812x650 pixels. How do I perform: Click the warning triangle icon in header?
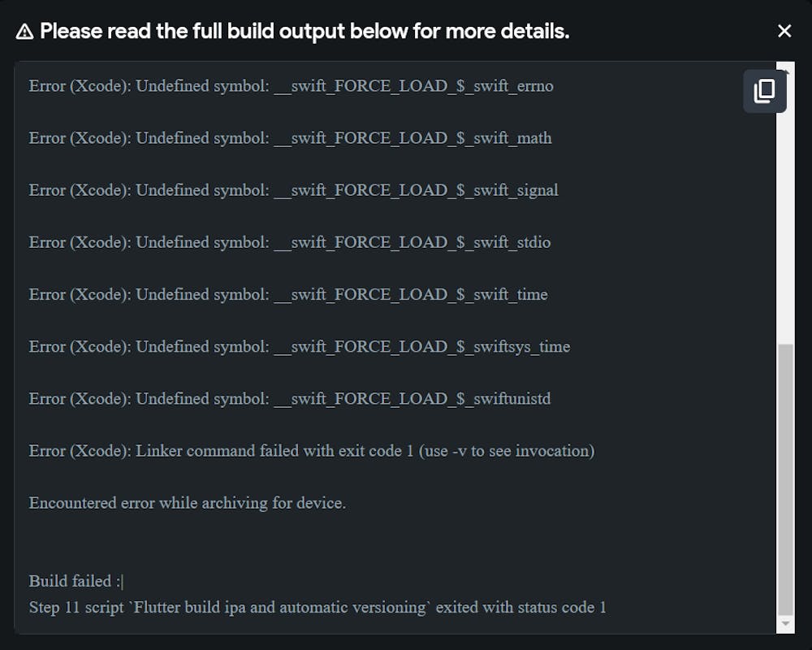[x=24, y=32]
